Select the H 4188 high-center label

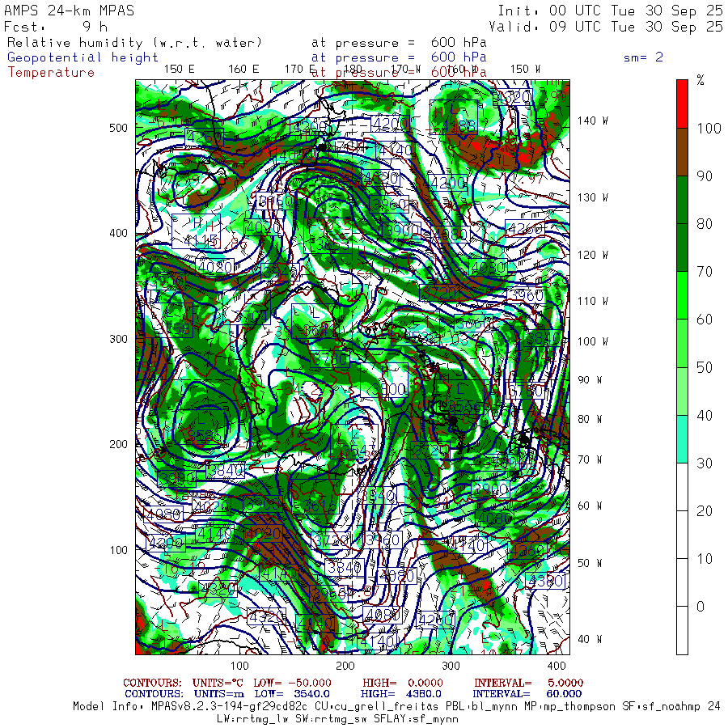tap(454, 118)
